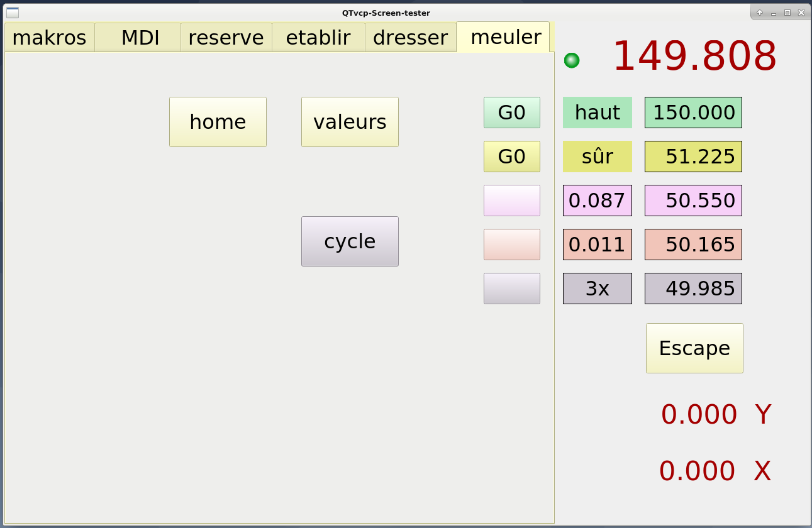Maximize the QTvcp-Screen-tester window

(x=787, y=13)
